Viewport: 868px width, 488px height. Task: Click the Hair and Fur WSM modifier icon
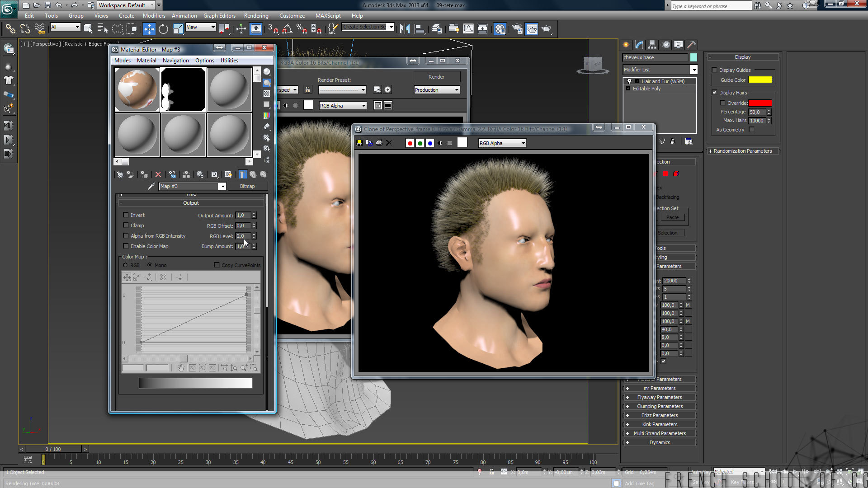[x=629, y=80]
